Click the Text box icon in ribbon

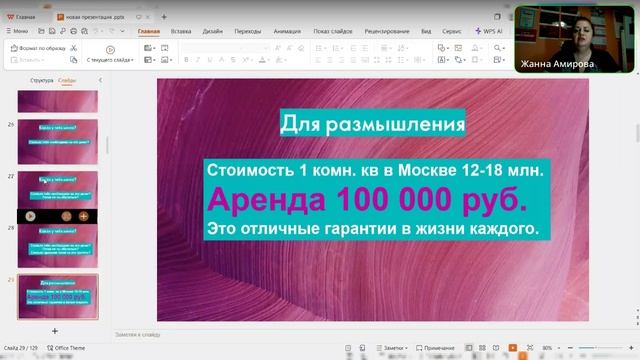coord(442,60)
